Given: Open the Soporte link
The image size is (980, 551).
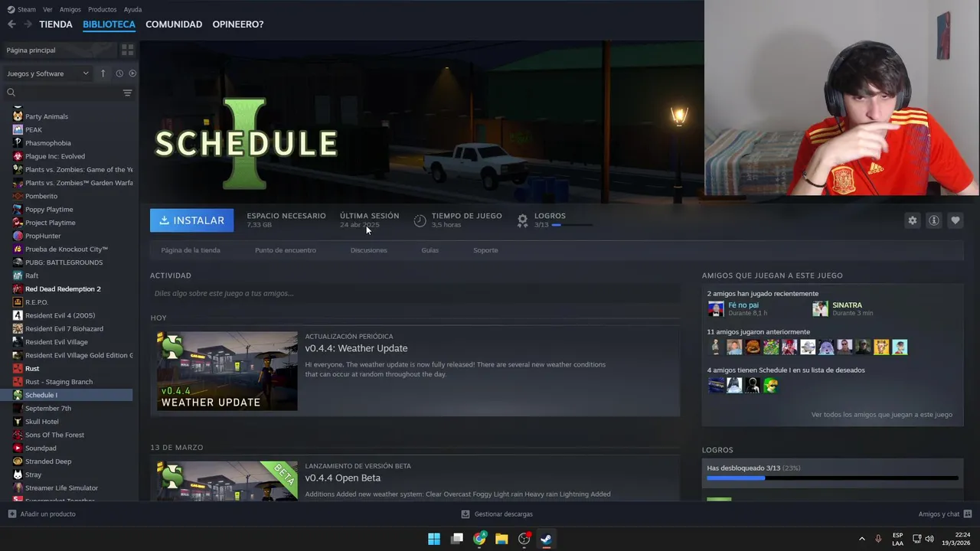Looking at the screenshot, I should [485, 250].
